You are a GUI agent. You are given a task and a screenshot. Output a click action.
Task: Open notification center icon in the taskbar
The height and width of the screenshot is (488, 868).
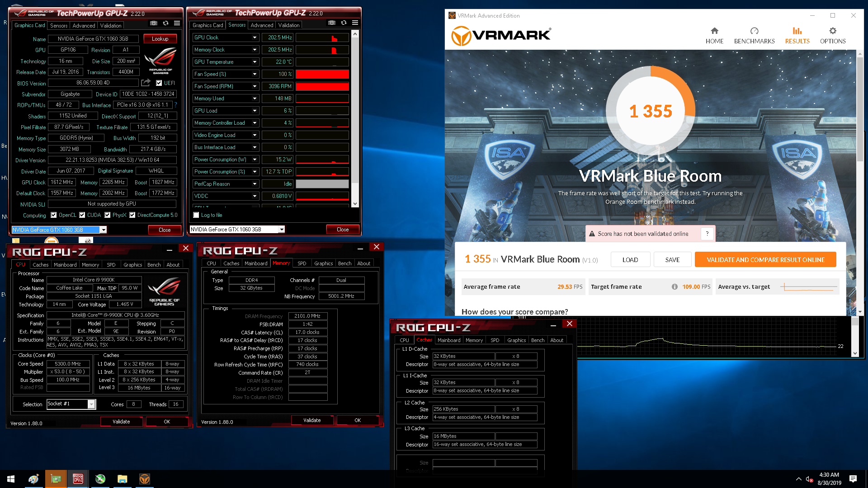pyautogui.click(x=853, y=479)
